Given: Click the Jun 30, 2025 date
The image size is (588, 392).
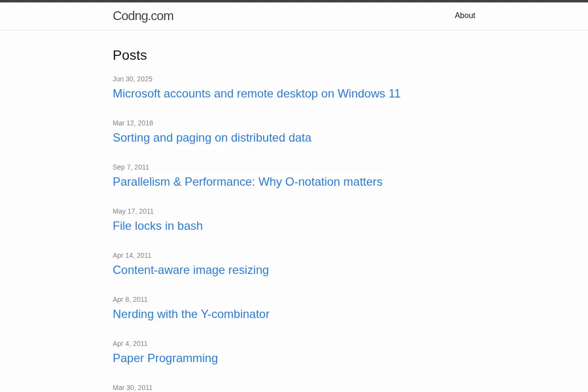Looking at the screenshot, I should tap(132, 79).
